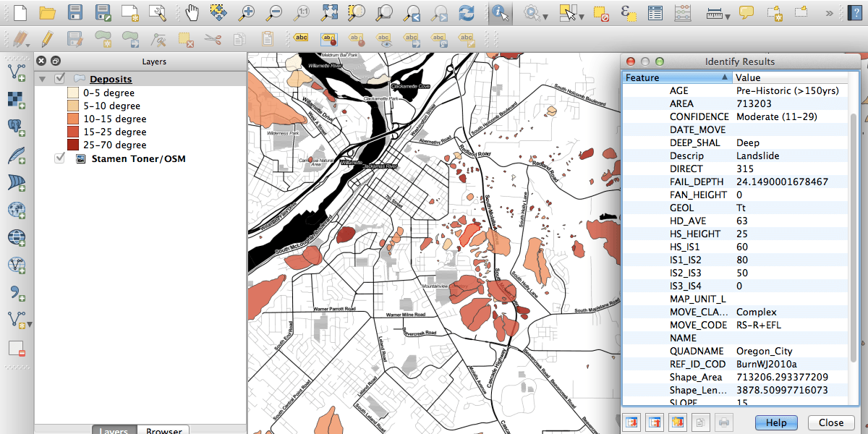Select the CONFIDENCE row in Identify Results
Image resolution: width=868 pixels, height=434 pixels.
tap(736, 116)
